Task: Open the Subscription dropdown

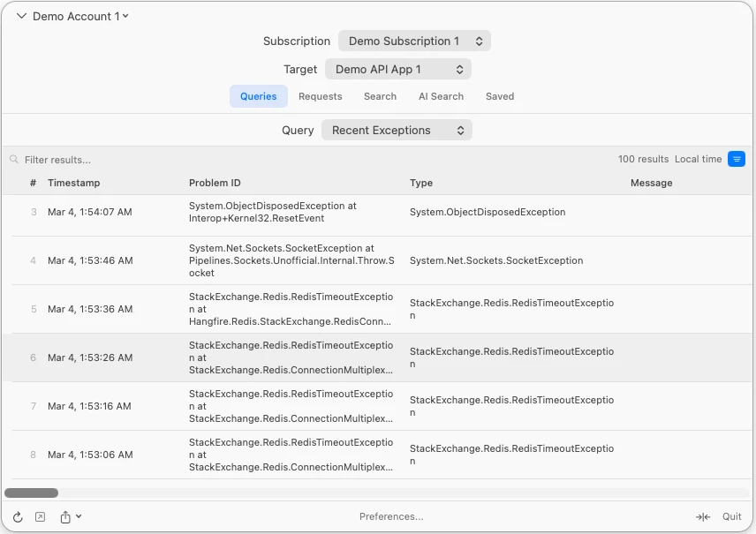Action: (x=413, y=41)
